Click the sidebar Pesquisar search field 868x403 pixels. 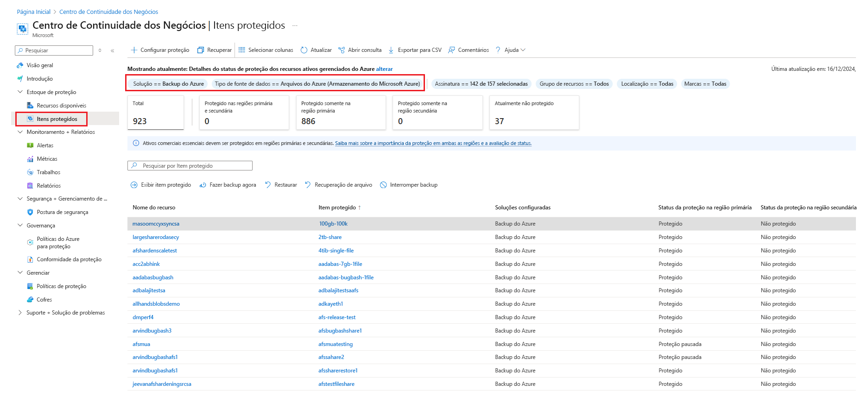tap(54, 50)
